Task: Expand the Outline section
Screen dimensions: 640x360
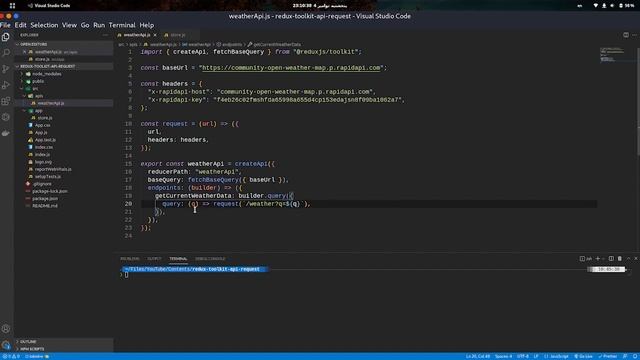Action: click(64, 341)
